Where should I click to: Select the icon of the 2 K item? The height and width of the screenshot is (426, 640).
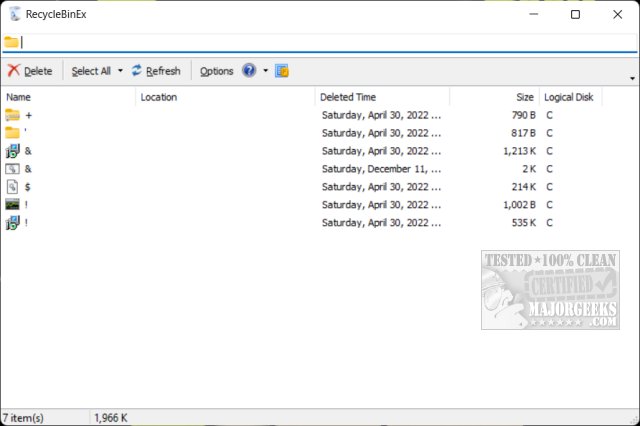click(12, 169)
